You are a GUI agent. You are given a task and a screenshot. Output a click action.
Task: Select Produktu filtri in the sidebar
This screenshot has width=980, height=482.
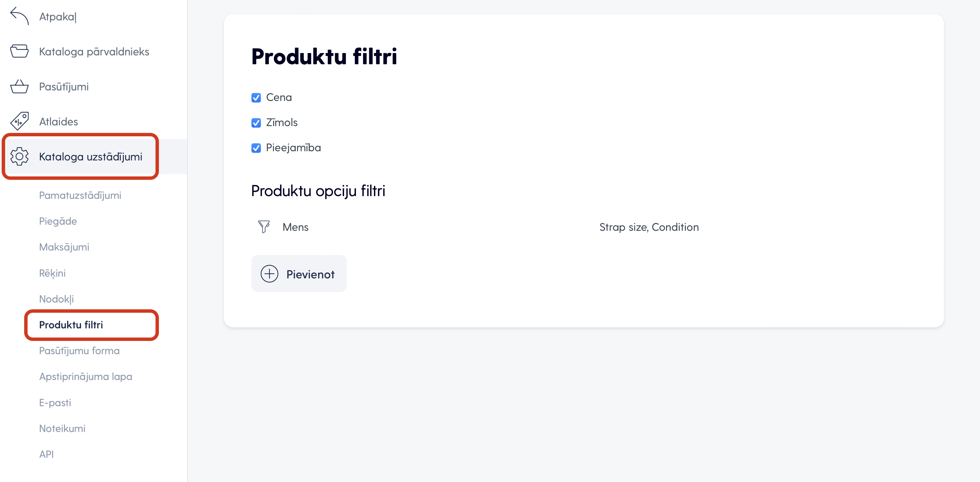71,325
